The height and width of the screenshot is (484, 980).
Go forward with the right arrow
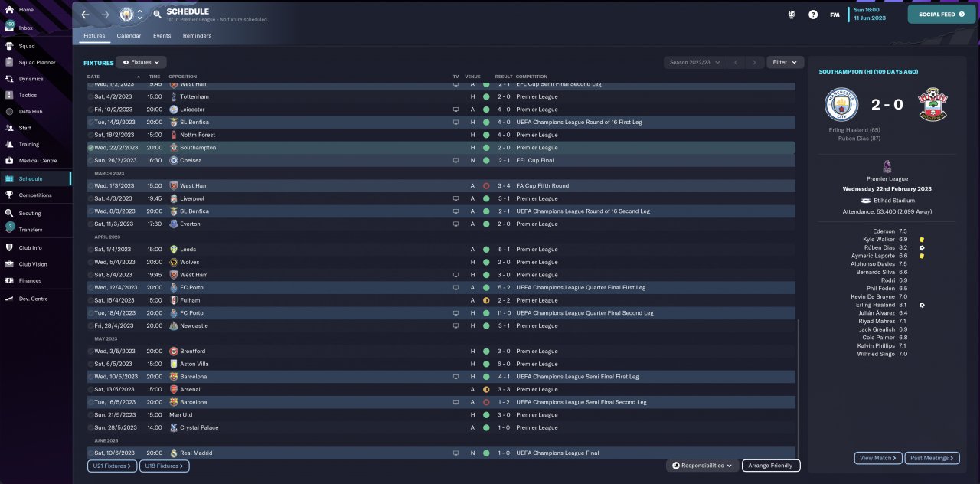point(106,15)
